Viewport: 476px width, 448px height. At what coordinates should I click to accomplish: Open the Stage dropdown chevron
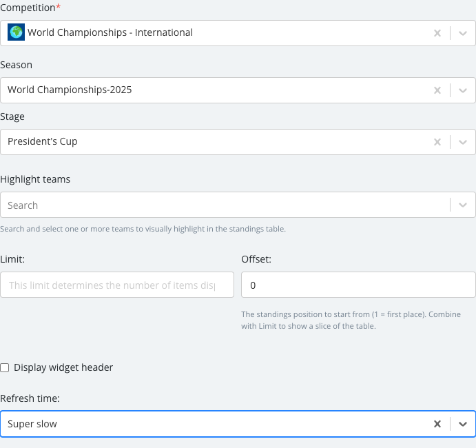coord(463,142)
